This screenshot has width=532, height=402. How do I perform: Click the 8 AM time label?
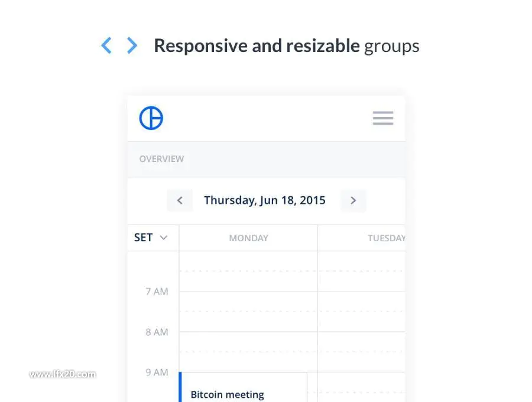click(157, 332)
